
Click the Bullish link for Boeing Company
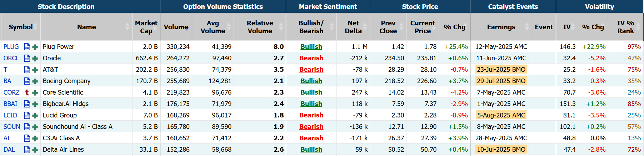(311, 81)
